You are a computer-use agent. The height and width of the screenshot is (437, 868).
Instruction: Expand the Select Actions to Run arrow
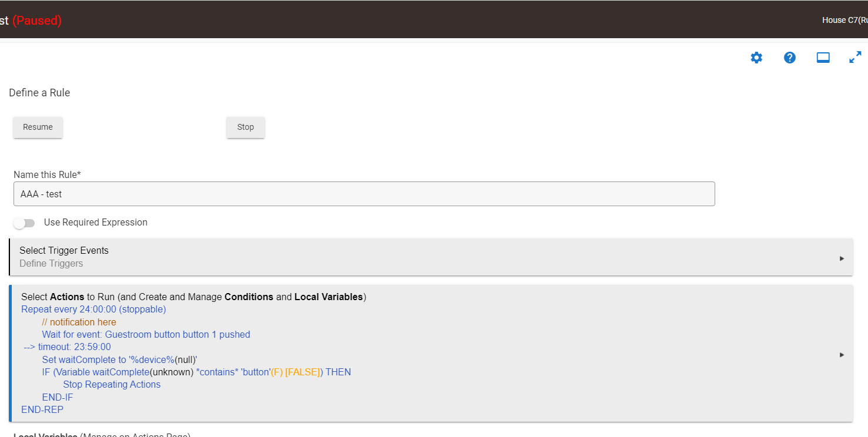842,355
